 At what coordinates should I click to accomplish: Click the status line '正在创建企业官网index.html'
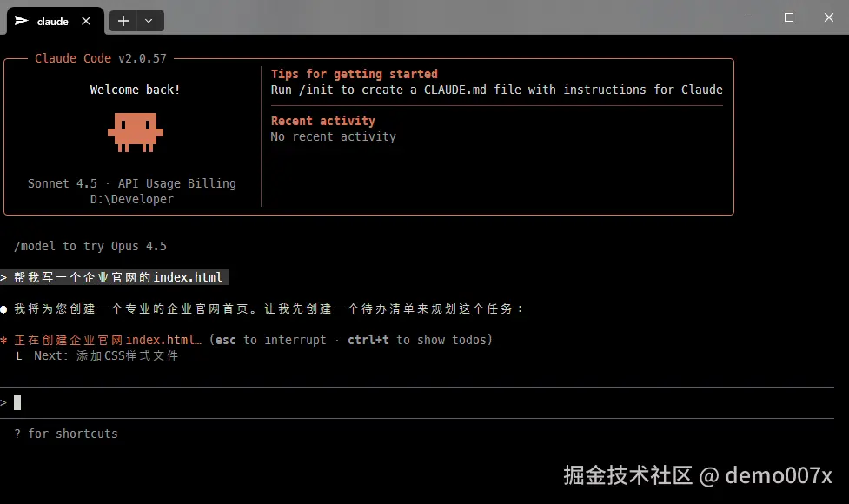pyautogui.click(x=108, y=340)
